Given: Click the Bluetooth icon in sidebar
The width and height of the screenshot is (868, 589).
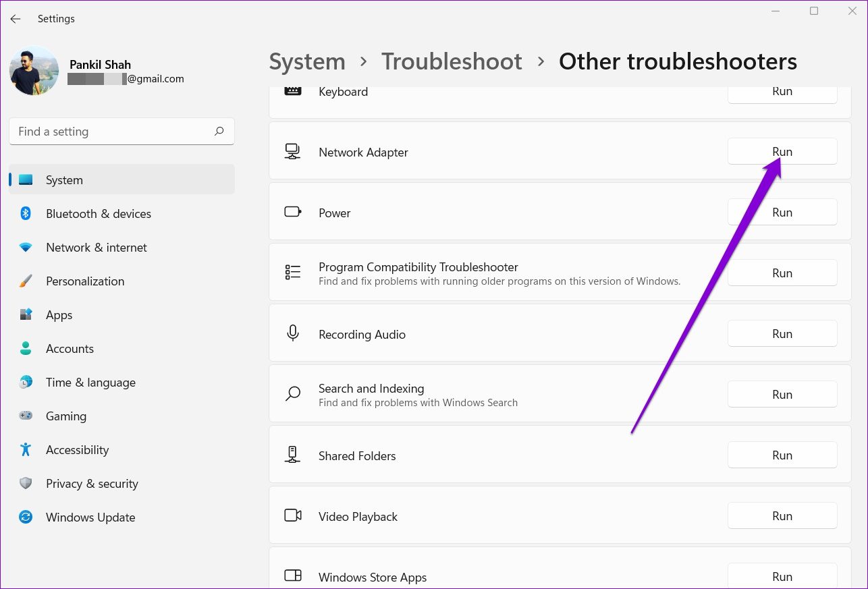Looking at the screenshot, I should click(x=26, y=214).
